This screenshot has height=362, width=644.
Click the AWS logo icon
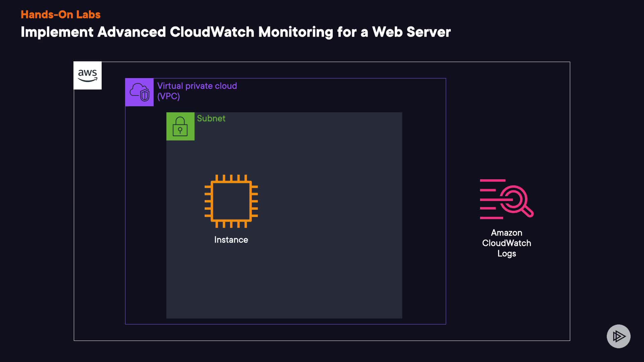[x=88, y=75]
